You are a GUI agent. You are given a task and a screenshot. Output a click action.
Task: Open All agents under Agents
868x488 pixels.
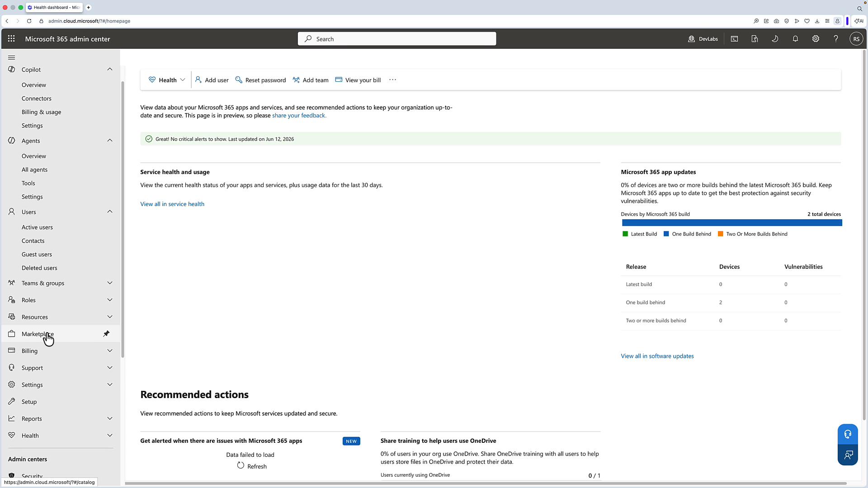[x=34, y=170]
